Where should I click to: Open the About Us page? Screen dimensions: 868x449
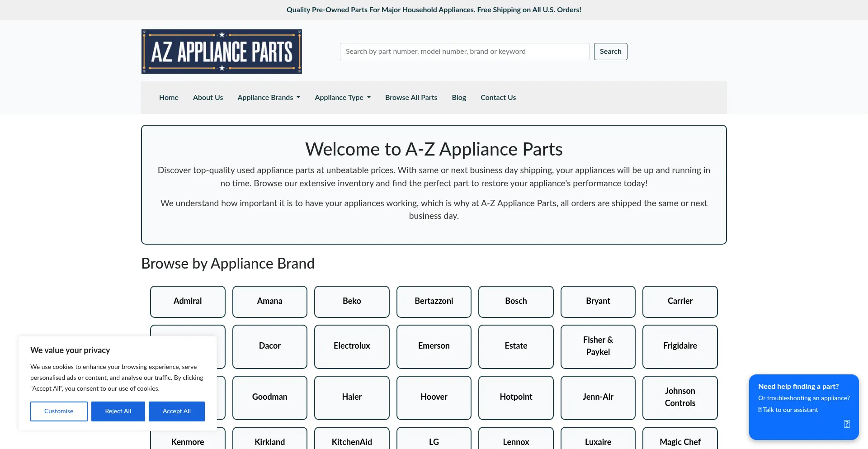(208, 98)
